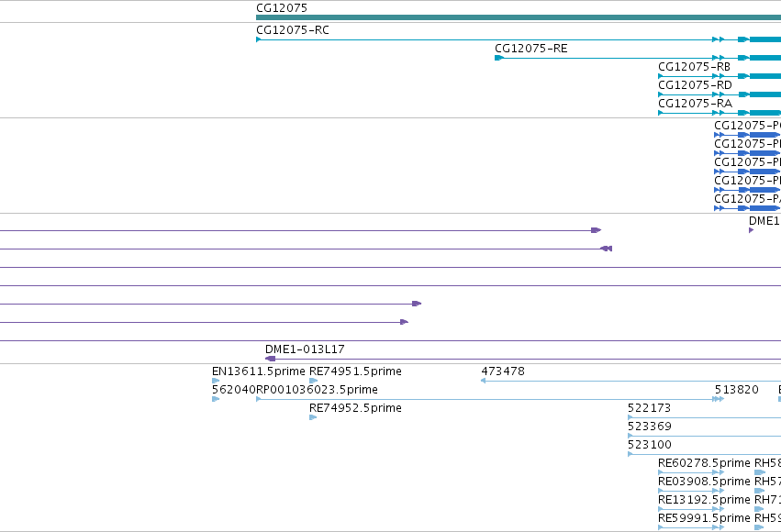Viewport: 781px width, 532px height.
Task: Click the RP001036023.5prime label
Action: point(317,389)
